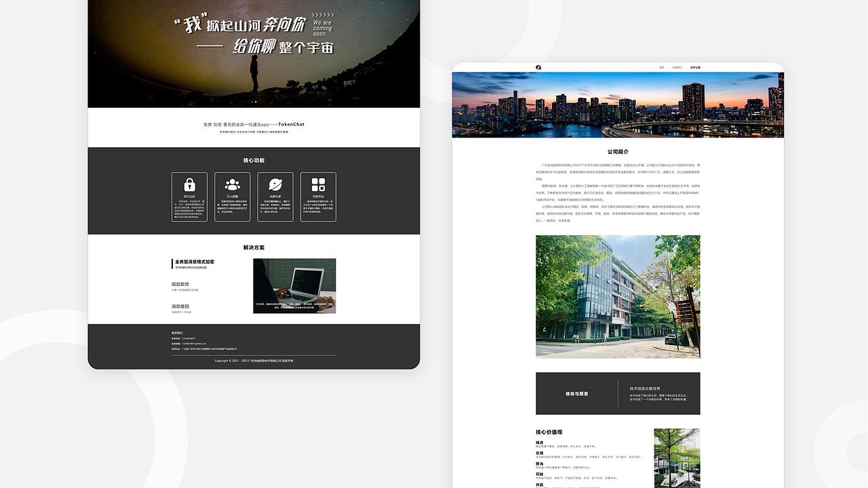Click the 使命与愿景 label in dark box

coord(577,394)
